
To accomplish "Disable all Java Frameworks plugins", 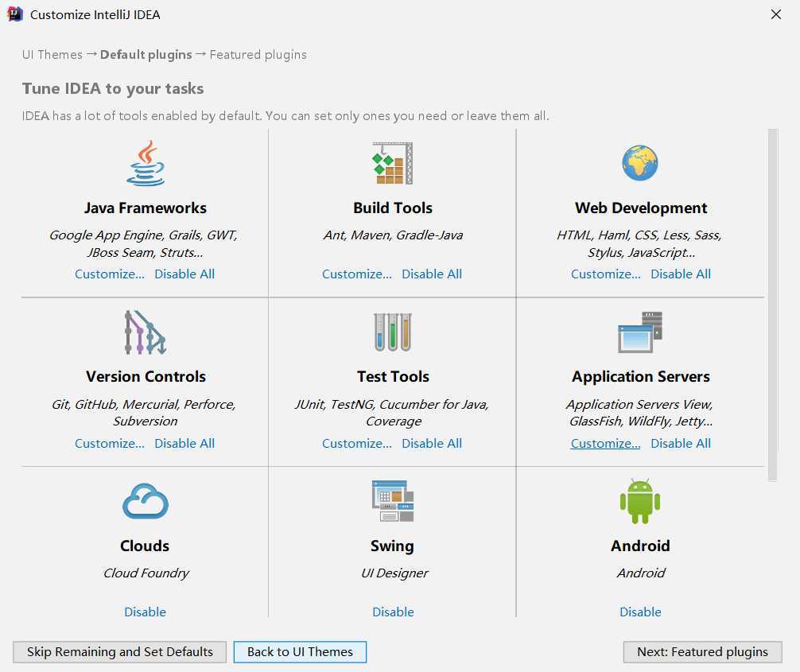I will pos(184,274).
